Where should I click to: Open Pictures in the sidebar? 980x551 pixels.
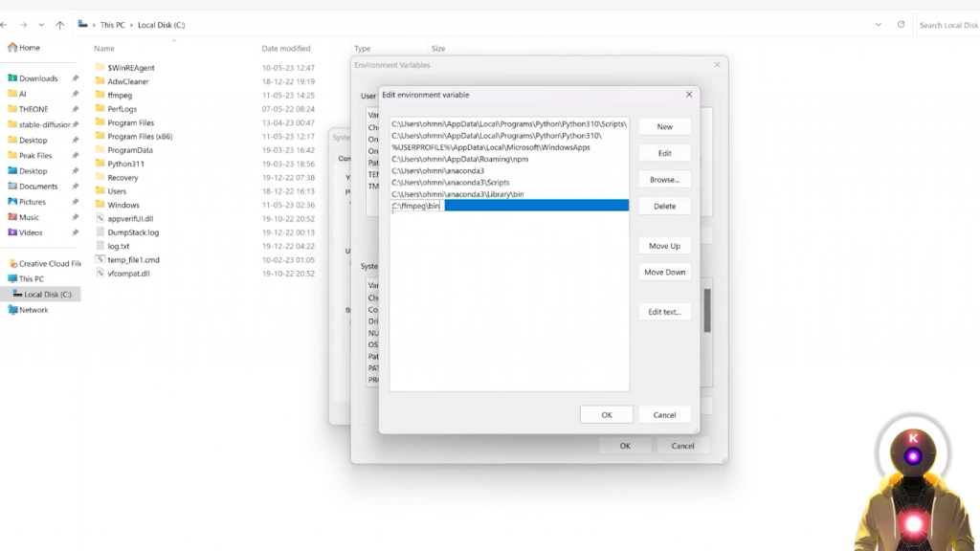click(x=32, y=202)
